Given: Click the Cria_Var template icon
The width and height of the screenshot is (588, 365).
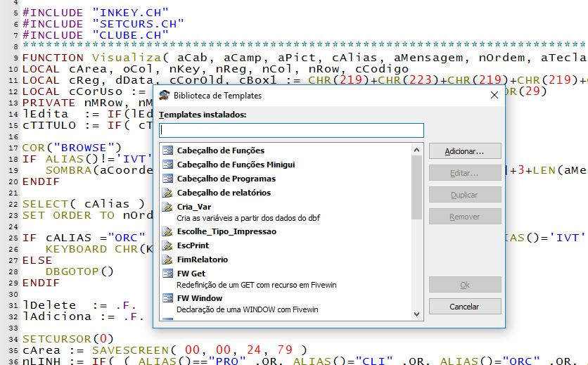Looking at the screenshot, I should click(x=167, y=207).
